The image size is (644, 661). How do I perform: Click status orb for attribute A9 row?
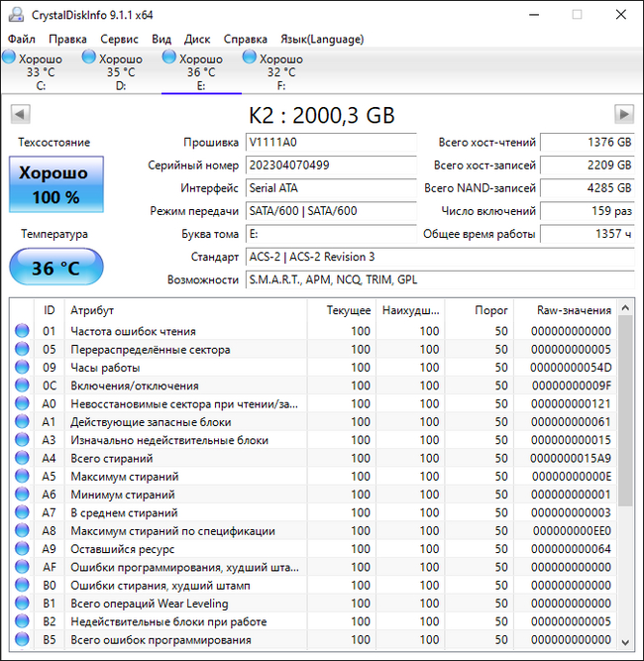(22, 549)
